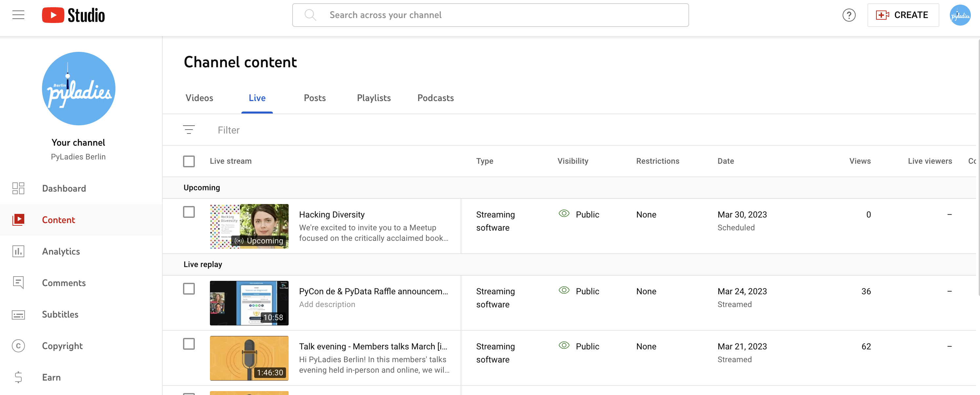The image size is (980, 395).
Task: Click the Earn dollar sign icon
Action: 18,378
